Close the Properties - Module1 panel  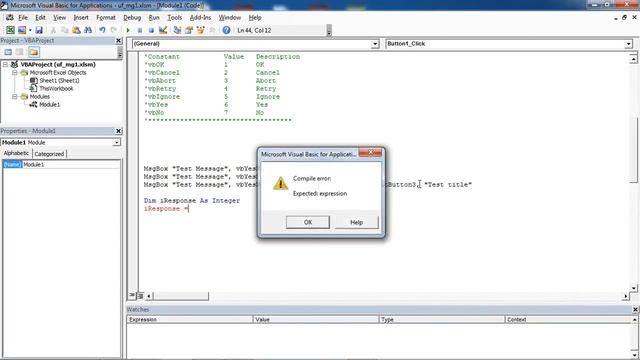click(x=118, y=131)
